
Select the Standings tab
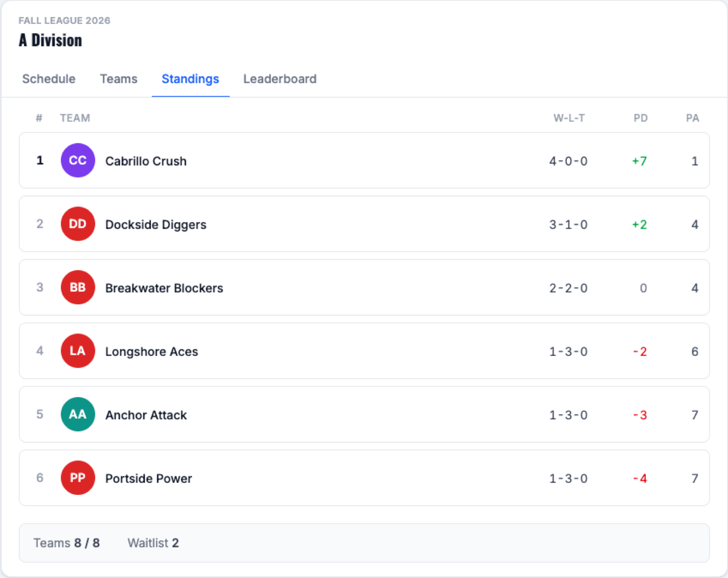(190, 79)
